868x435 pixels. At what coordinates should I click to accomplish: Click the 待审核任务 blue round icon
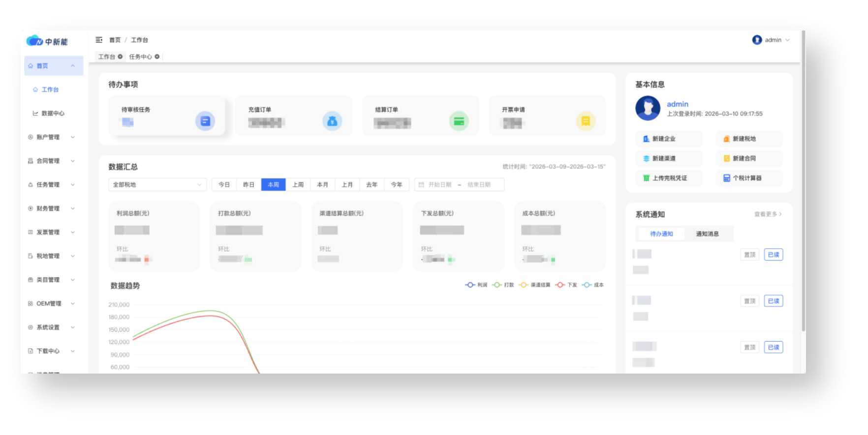[x=205, y=121]
